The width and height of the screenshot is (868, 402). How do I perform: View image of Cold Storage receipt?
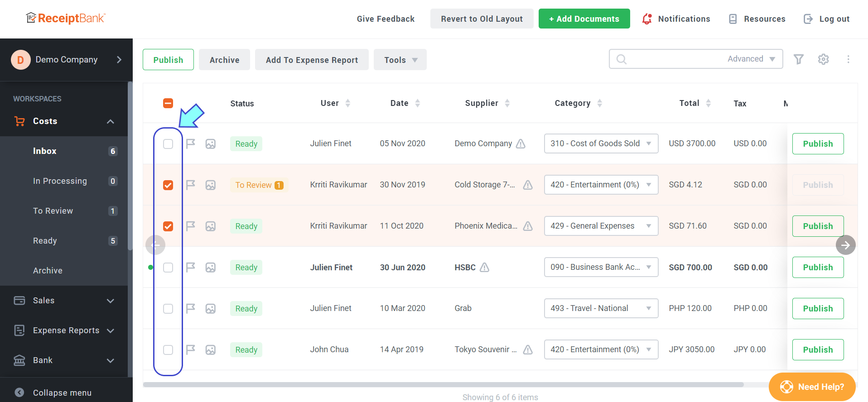click(x=211, y=185)
